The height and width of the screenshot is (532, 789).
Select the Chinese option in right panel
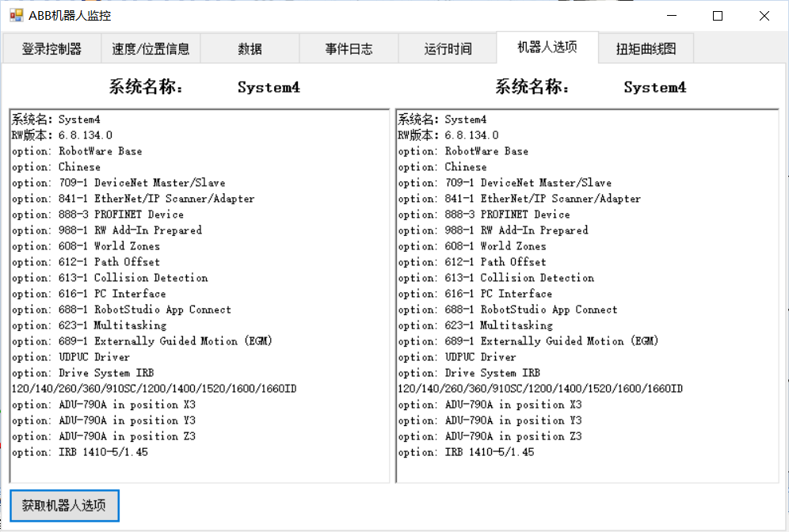point(440,166)
